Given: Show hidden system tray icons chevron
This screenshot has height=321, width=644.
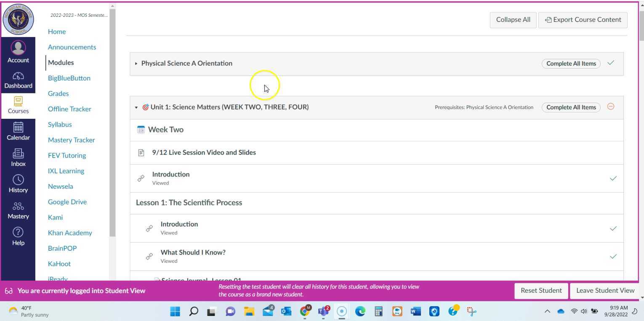Looking at the screenshot, I should [547, 311].
